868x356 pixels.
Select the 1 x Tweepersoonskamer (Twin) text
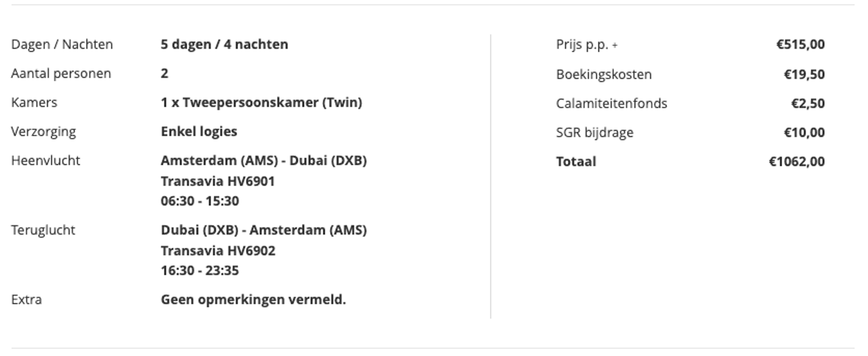pyautogui.click(x=262, y=102)
